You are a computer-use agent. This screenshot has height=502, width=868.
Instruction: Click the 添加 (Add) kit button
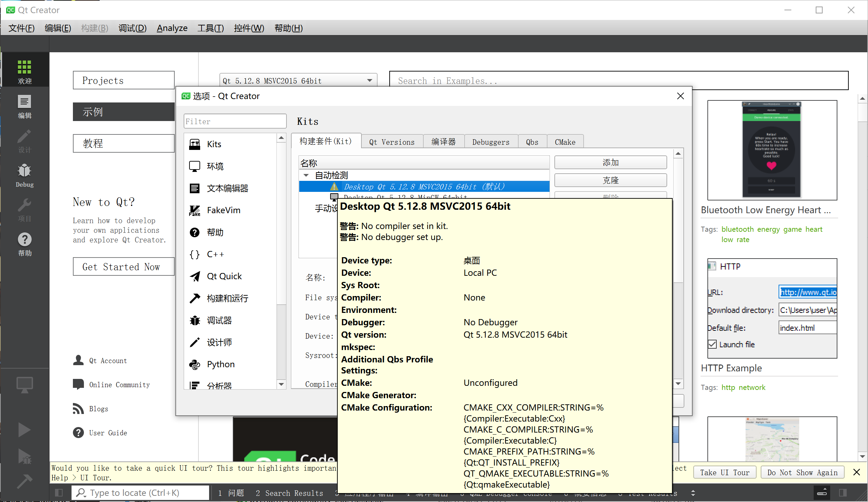[610, 163]
